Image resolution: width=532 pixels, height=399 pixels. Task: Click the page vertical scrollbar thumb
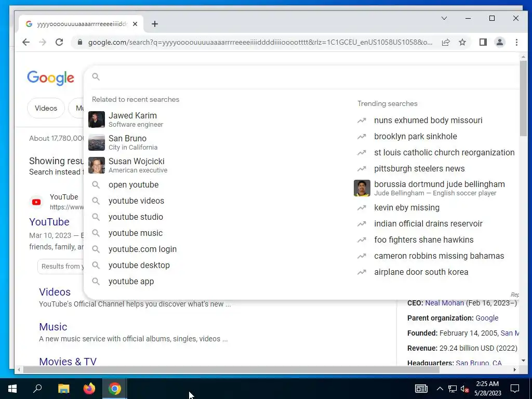pos(524,98)
